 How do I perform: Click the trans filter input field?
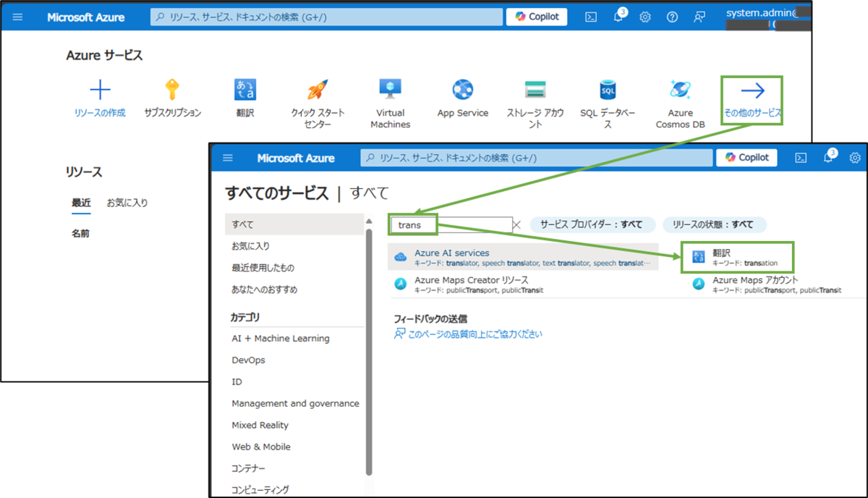pos(451,225)
